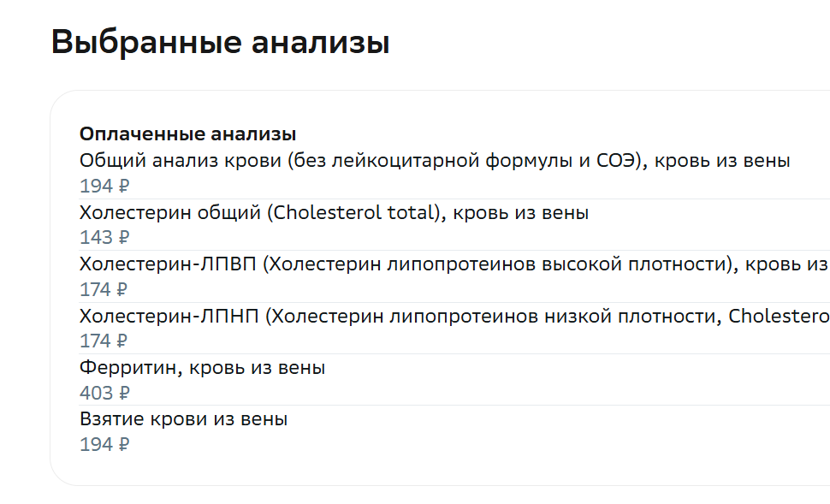Open 'Взятие крови из вены' entry
This screenshot has height=504, width=830.
pos(183,418)
